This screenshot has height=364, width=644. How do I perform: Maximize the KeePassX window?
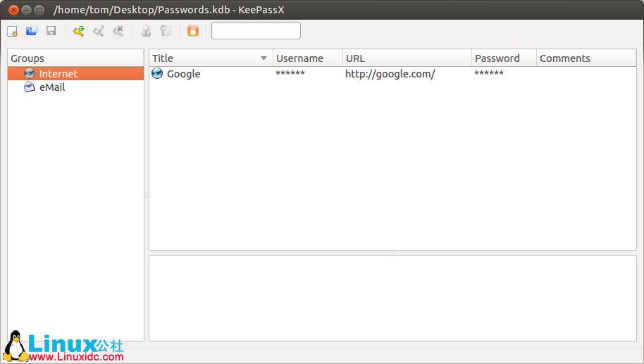pyautogui.click(x=39, y=10)
